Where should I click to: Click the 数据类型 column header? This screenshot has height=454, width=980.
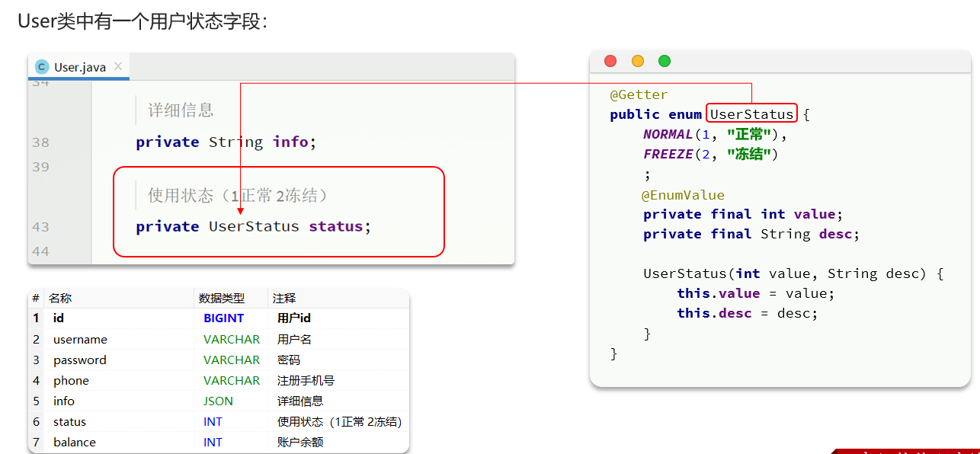click(222, 298)
